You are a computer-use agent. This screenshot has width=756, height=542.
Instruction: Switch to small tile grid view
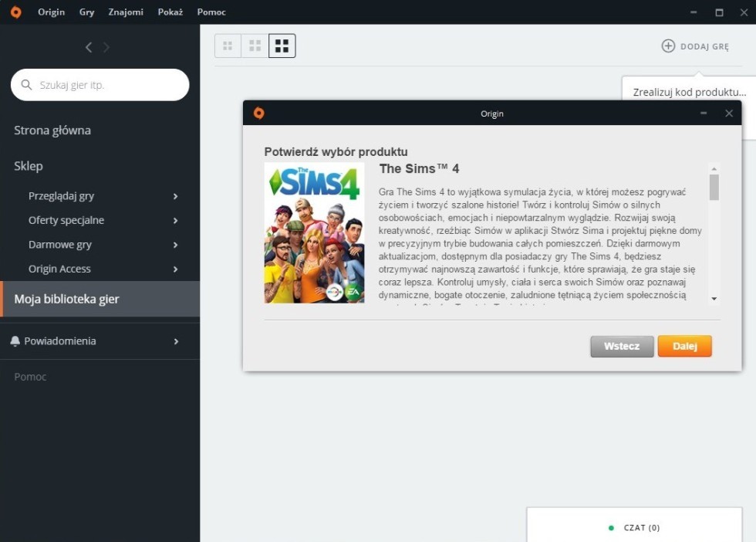228,46
